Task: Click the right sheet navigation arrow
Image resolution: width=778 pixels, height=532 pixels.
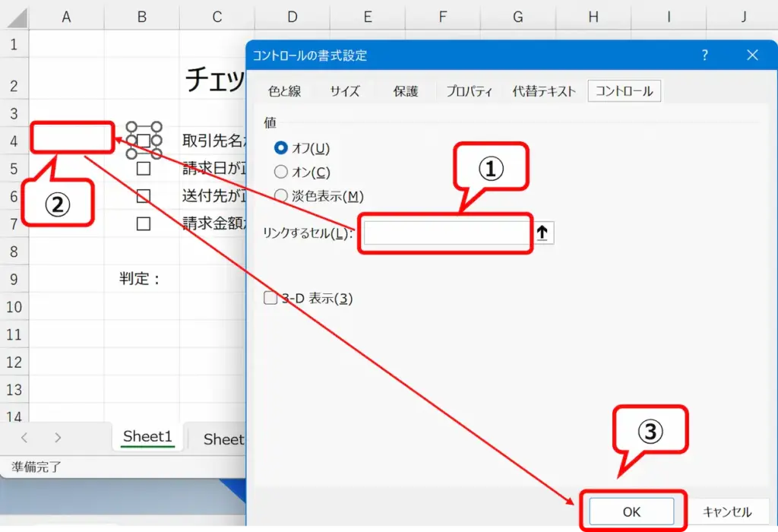Action: pos(59,438)
